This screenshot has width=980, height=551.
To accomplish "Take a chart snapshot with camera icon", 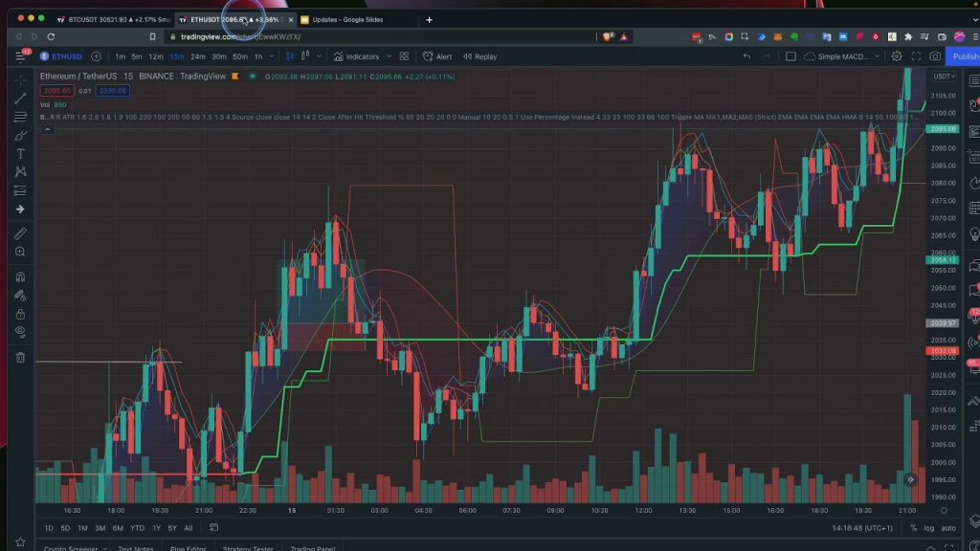I will coord(935,56).
